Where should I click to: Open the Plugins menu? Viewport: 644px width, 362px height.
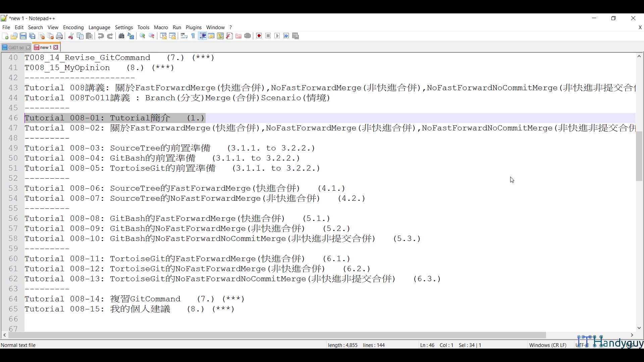194,27
